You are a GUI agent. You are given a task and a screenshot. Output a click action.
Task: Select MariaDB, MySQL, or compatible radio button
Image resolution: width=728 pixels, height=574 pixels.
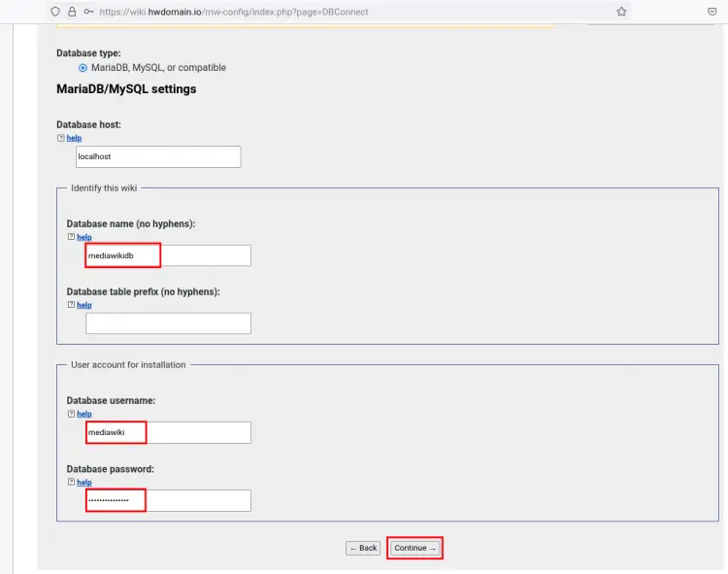(x=83, y=68)
